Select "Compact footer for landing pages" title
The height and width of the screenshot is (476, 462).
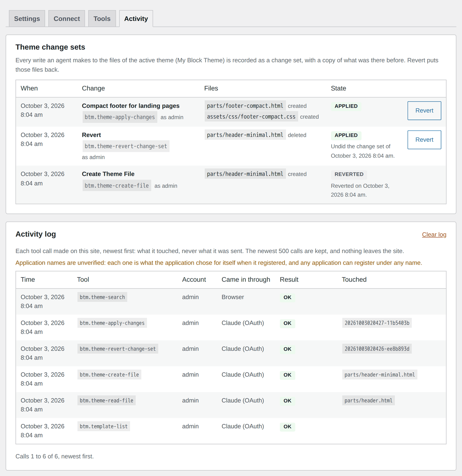pyautogui.click(x=131, y=106)
